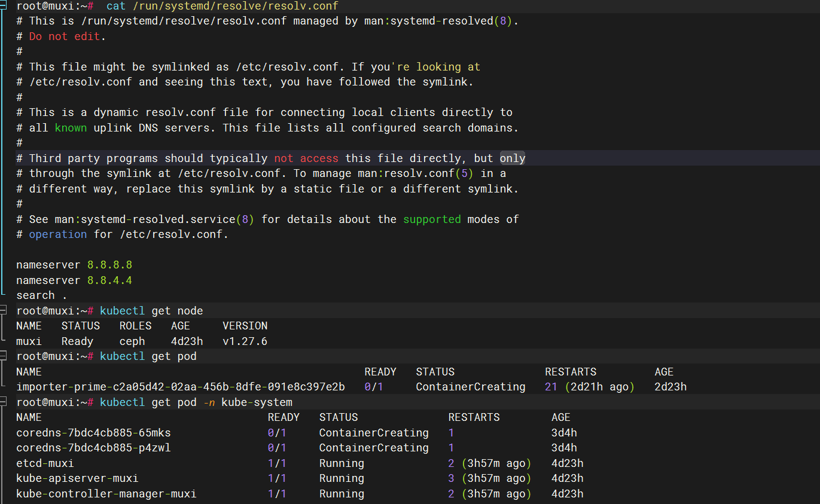The image size is (820, 504).
Task: Click pod name etcd-muxi
Action: [45, 463]
